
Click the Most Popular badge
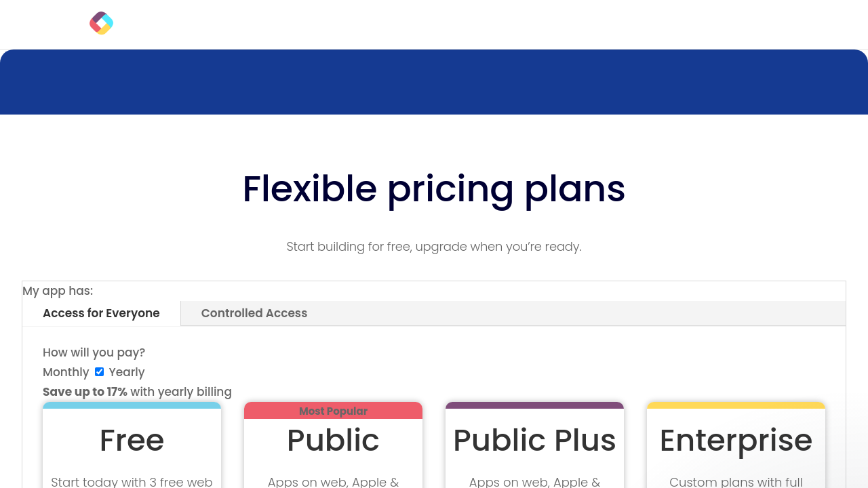[333, 411]
